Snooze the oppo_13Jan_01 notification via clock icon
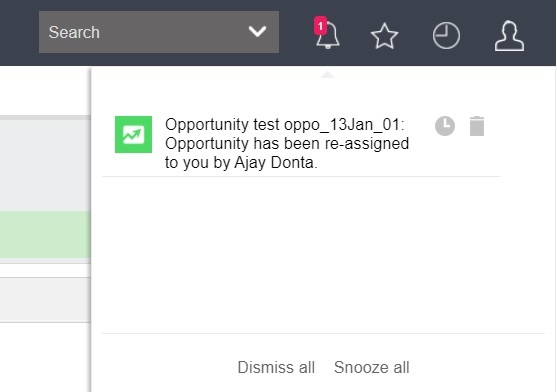Image resolution: width=557 pixels, height=392 pixels. [x=445, y=126]
